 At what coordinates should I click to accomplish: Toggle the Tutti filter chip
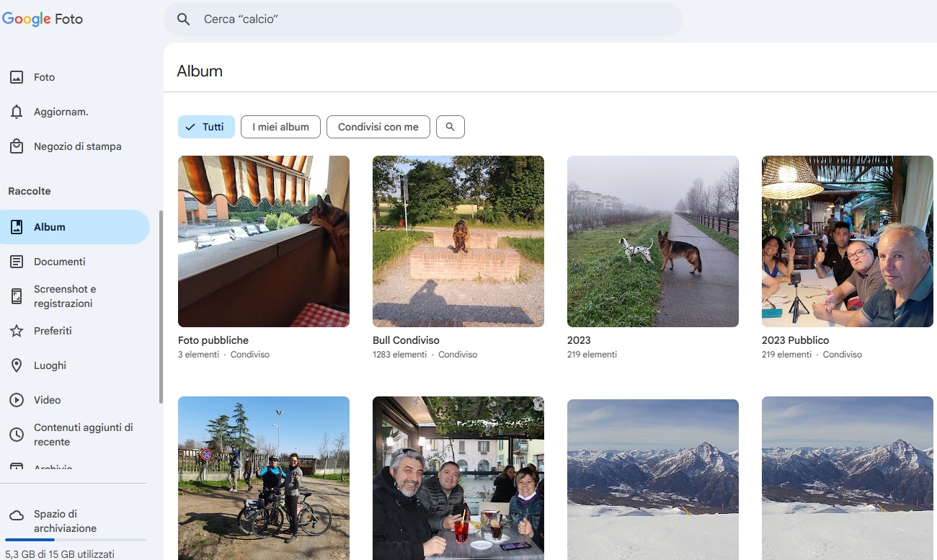pyautogui.click(x=206, y=126)
